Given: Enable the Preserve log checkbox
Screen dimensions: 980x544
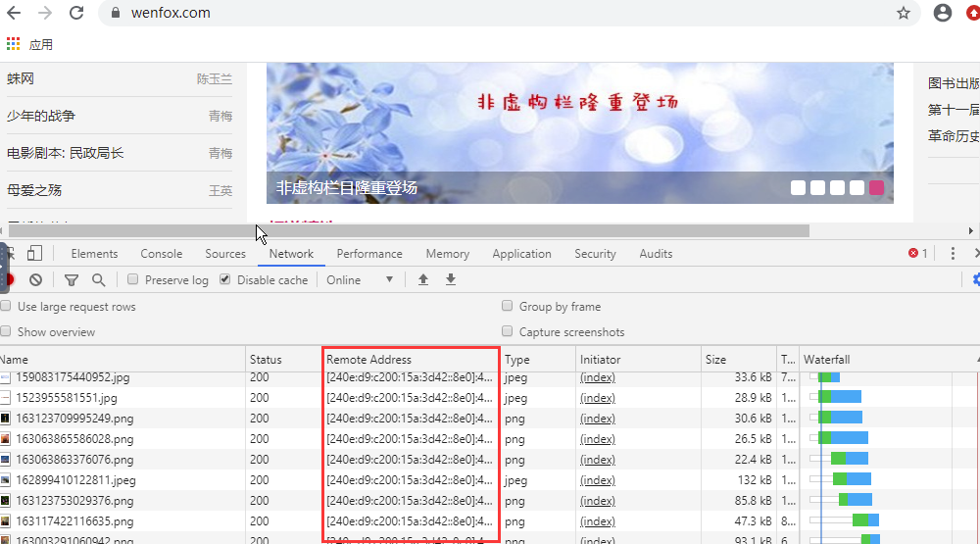Looking at the screenshot, I should [x=133, y=280].
